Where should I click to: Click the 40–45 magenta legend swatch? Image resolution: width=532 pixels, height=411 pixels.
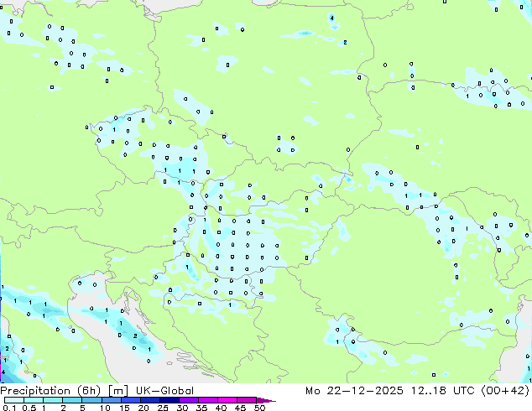tap(227, 400)
